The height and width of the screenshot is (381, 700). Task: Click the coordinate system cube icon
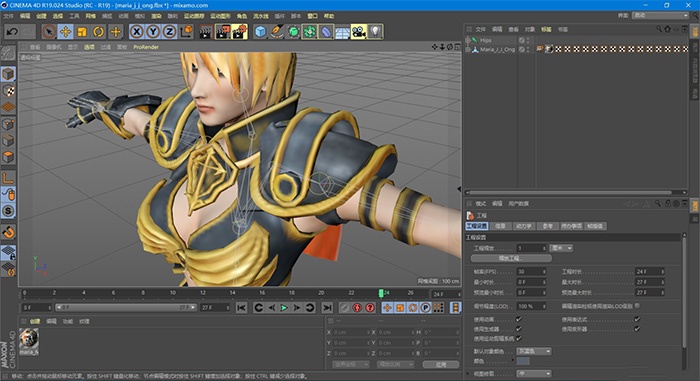[x=186, y=32]
